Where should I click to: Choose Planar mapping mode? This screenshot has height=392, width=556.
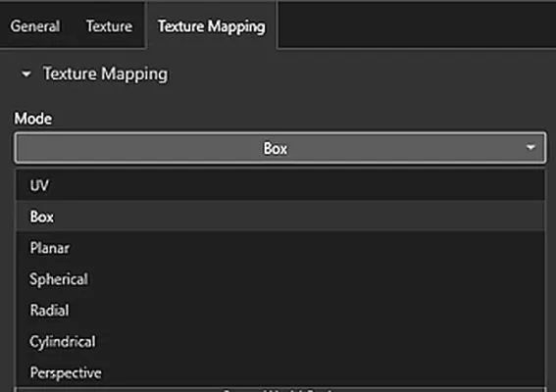279,248
